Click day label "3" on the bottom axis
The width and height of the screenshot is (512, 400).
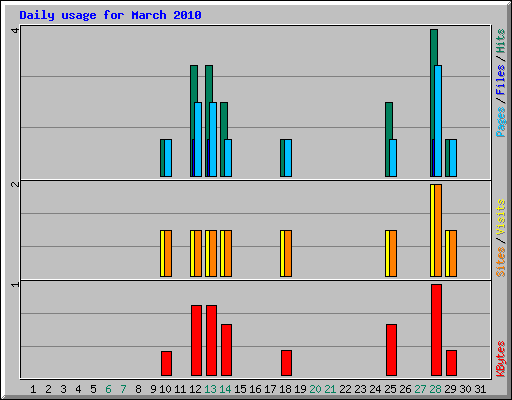point(63,389)
